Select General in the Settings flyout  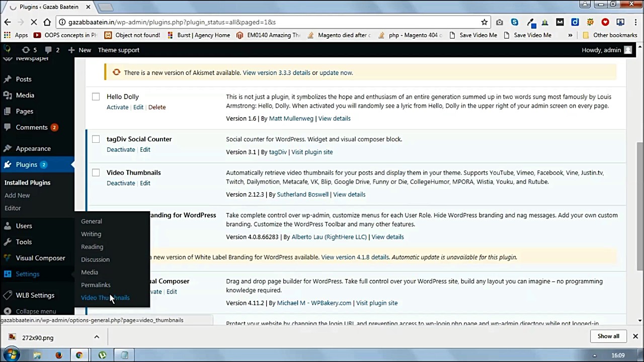[x=92, y=221]
